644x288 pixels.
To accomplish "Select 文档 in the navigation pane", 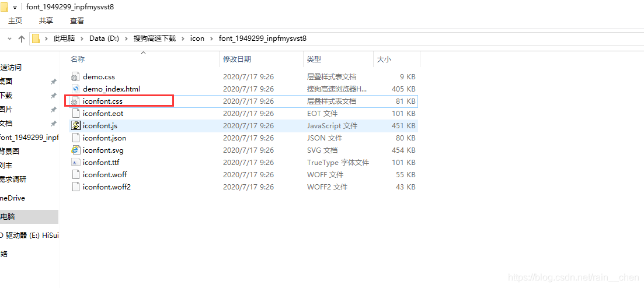I will [x=6, y=124].
